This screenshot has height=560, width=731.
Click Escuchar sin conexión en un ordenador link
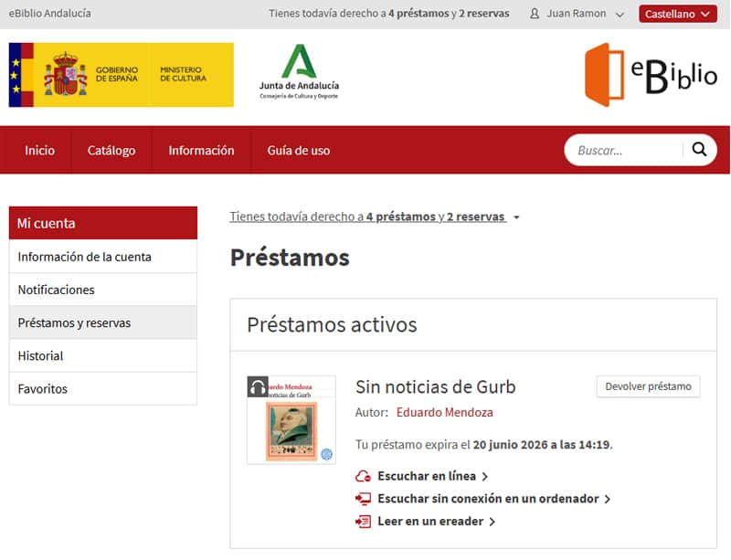(488, 499)
